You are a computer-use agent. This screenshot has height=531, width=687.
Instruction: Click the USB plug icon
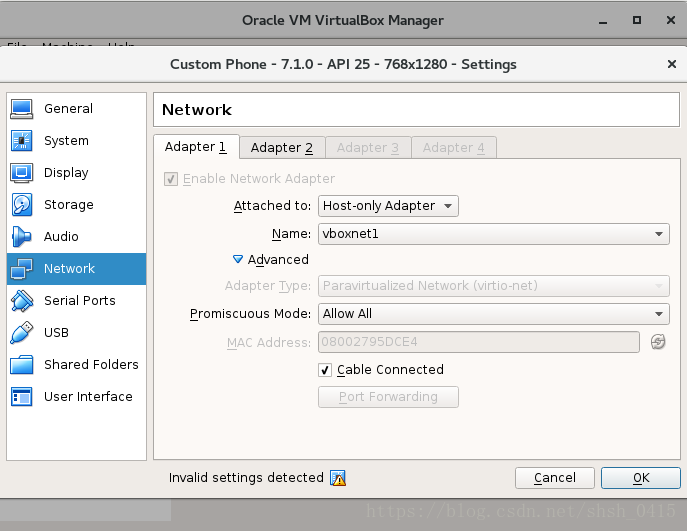point(21,333)
